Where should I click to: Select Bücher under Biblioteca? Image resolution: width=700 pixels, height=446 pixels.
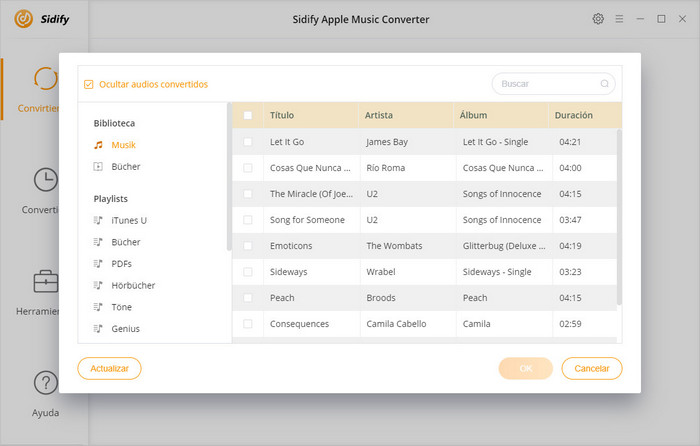(x=126, y=167)
